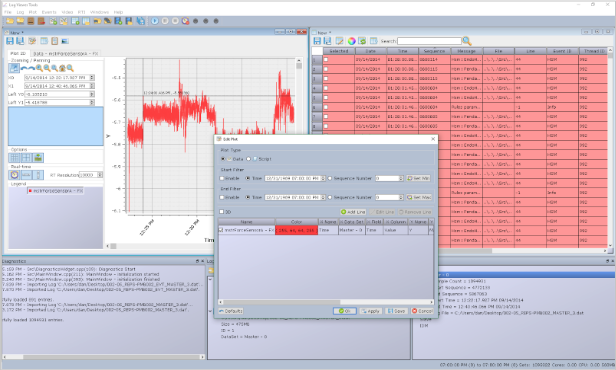Click the redo zoom arrow icon
This screenshot has height=370, width=616.
(x=31, y=68)
